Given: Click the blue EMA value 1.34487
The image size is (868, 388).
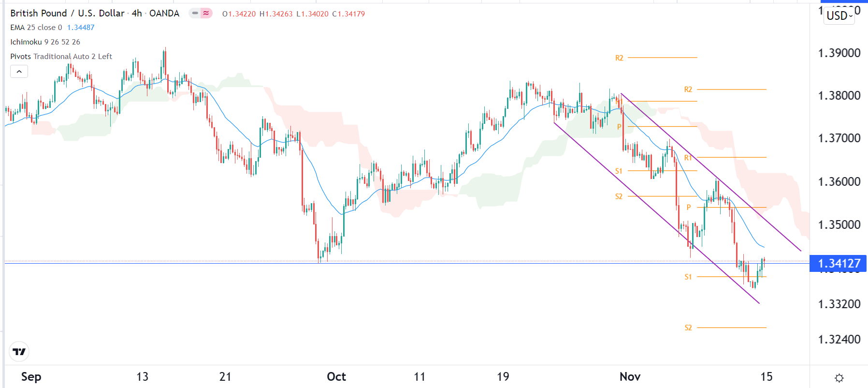Looking at the screenshot, I should coord(81,28).
